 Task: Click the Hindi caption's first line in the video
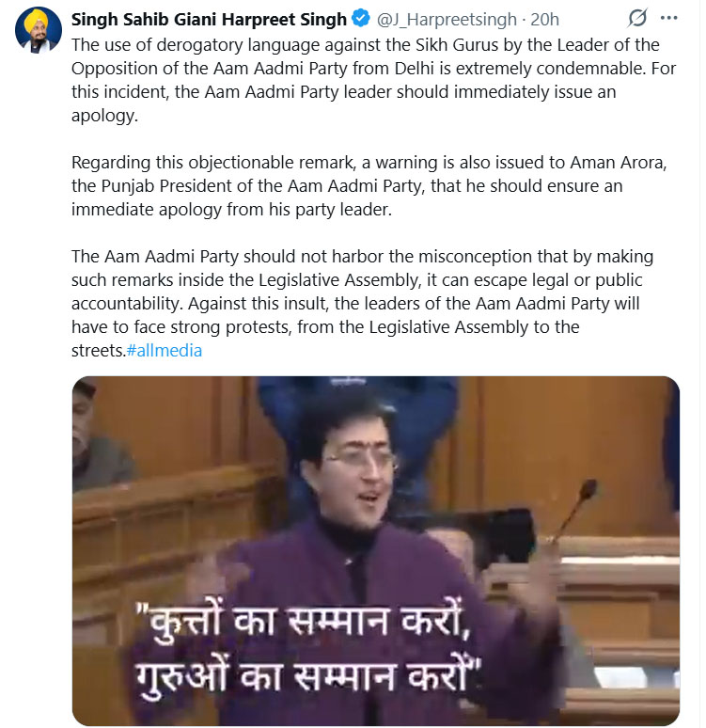pos(304,622)
